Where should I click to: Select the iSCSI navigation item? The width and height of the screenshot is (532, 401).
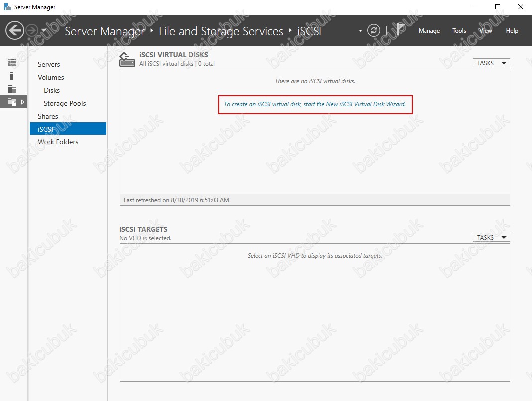tap(68, 129)
